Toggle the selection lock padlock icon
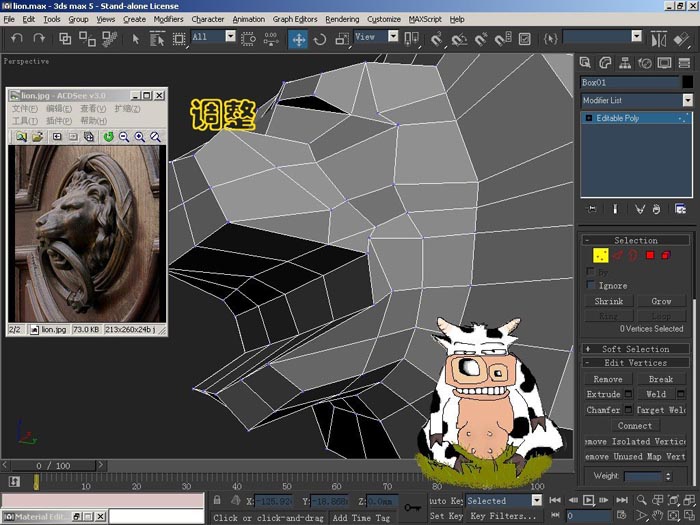Image resolution: width=700 pixels, height=525 pixels. pyautogui.click(x=217, y=500)
